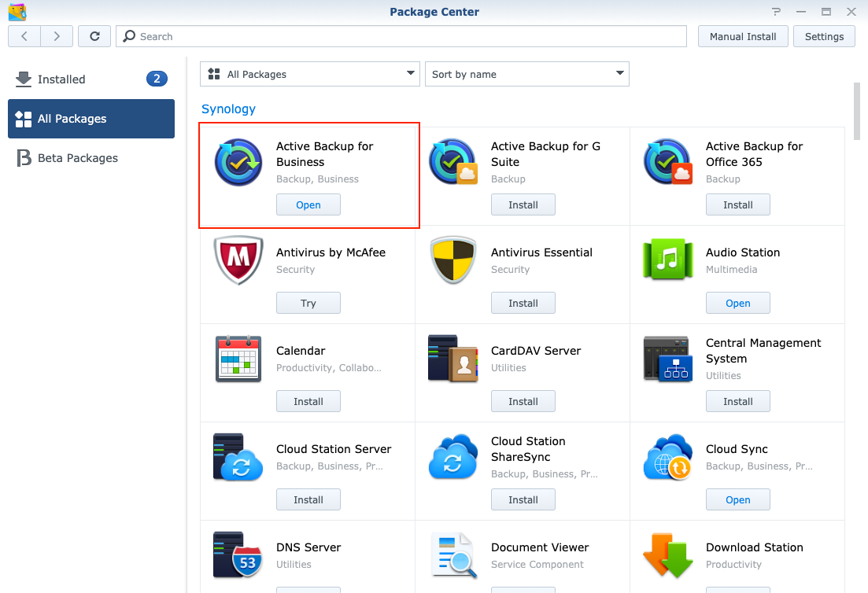Open Audio Station
The image size is (868, 593).
[x=738, y=303]
